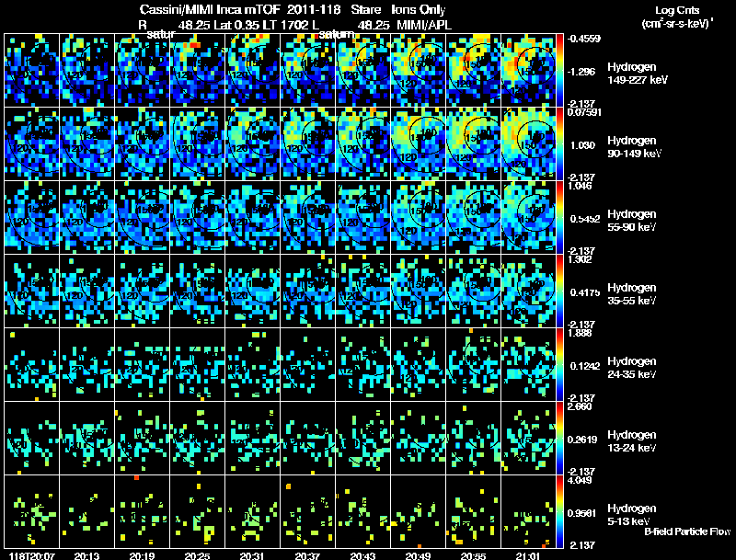Select the Hydrogen 90-149 keV panel at 20:49
This screenshot has width=736, height=560.
pyautogui.click(x=419, y=144)
